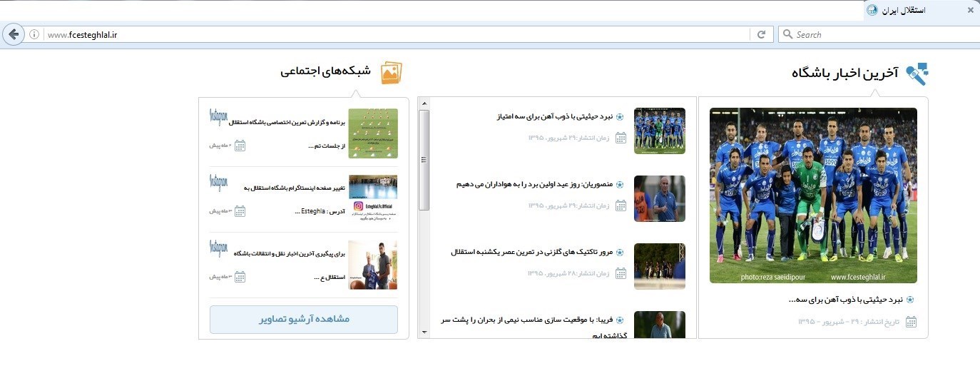Click the club news satellite icon

point(917,73)
